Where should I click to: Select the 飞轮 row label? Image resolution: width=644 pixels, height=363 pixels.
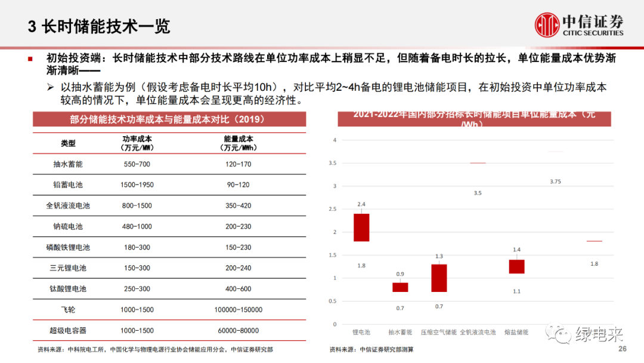68,310
